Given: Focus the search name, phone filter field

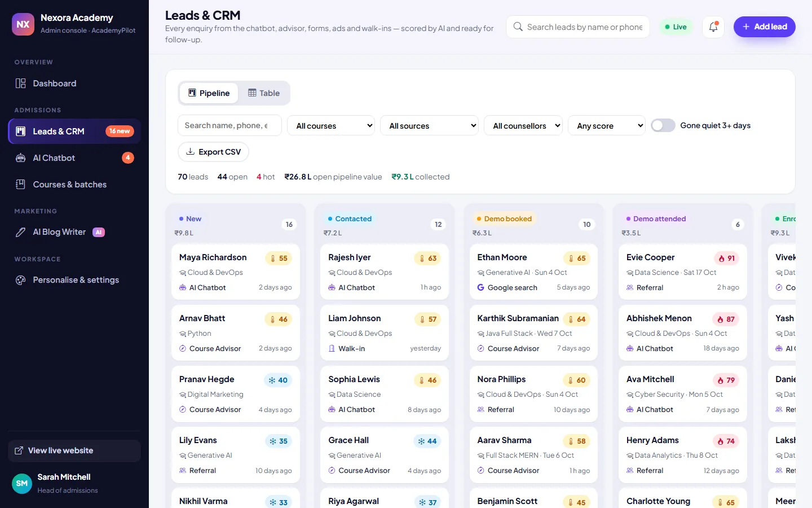Looking at the screenshot, I should click(230, 125).
